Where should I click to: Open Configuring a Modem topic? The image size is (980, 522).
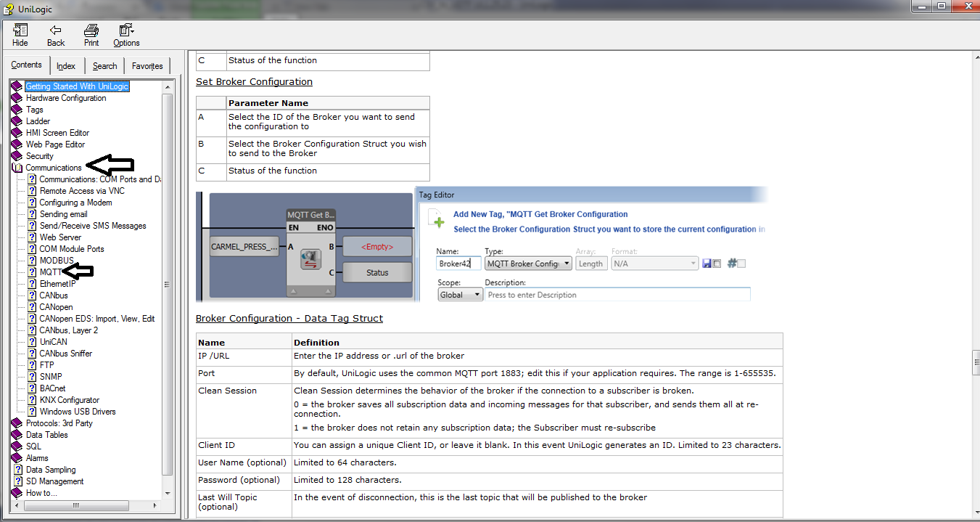click(75, 203)
